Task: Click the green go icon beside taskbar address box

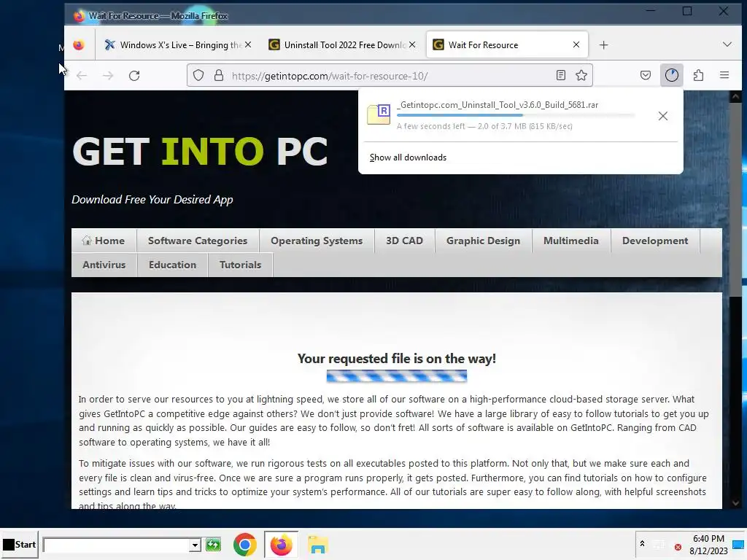Action: (214, 544)
